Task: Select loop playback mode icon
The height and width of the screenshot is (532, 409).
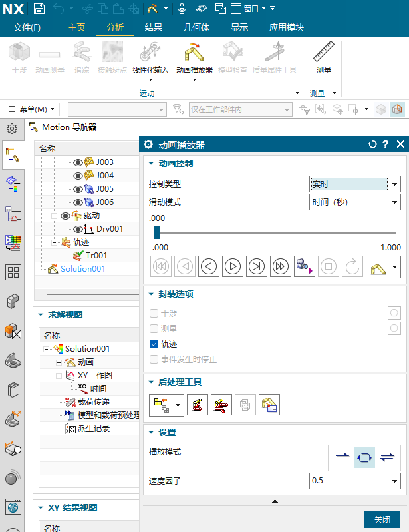Action: pos(364,457)
